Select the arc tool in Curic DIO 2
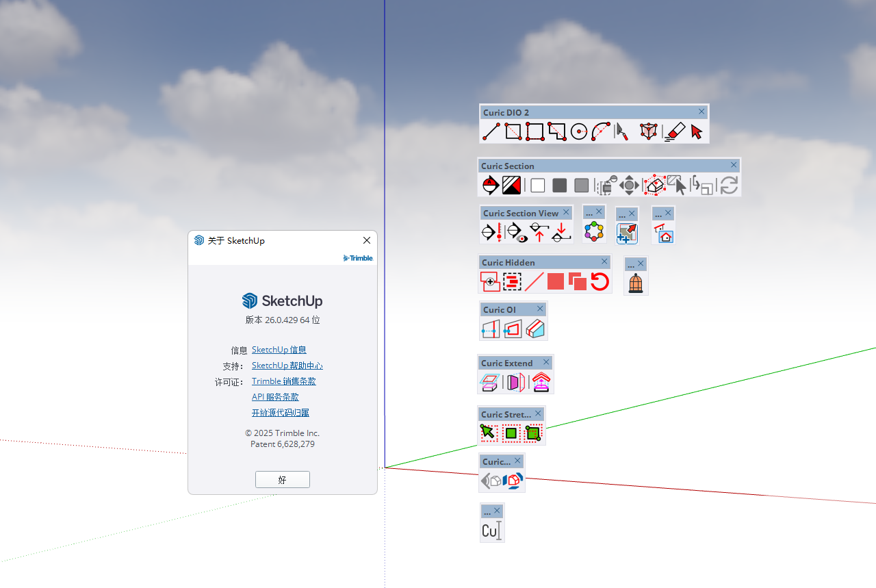Image resolution: width=876 pixels, height=588 pixels. point(601,131)
